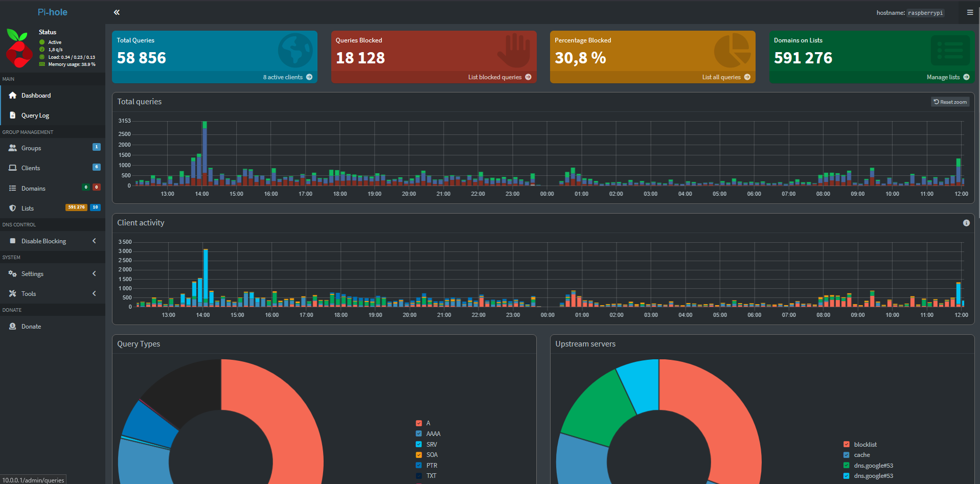Toggle the PTR query type checkbox
Image resolution: width=980 pixels, height=484 pixels.
pyautogui.click(x=419, y=466)
